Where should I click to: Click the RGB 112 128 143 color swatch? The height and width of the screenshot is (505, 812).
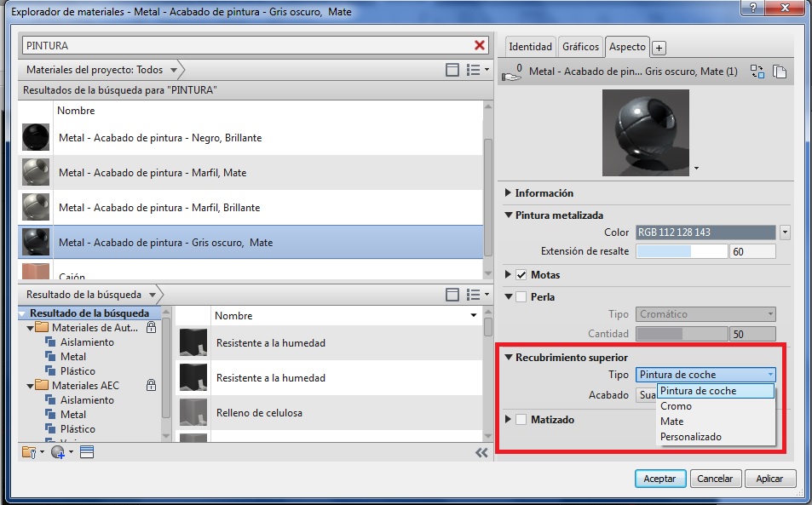click(705, 232)
